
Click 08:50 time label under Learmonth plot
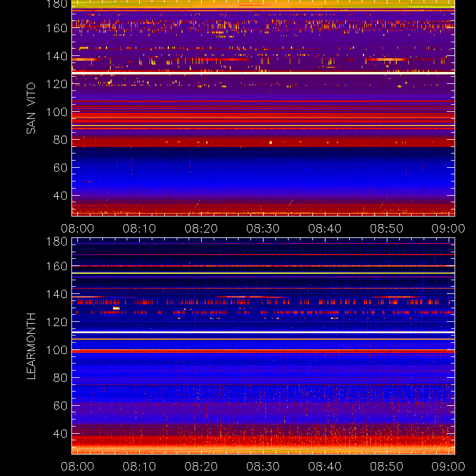(x=386, y=466)
